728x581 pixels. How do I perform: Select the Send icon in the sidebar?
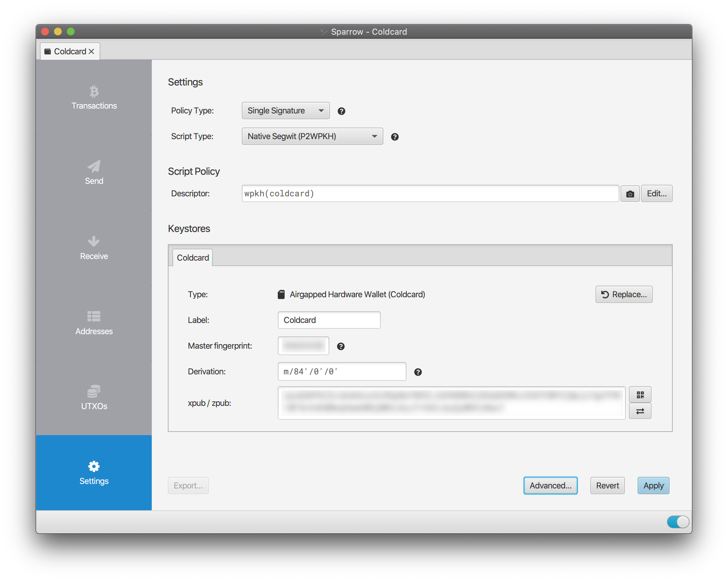point(94,172)
